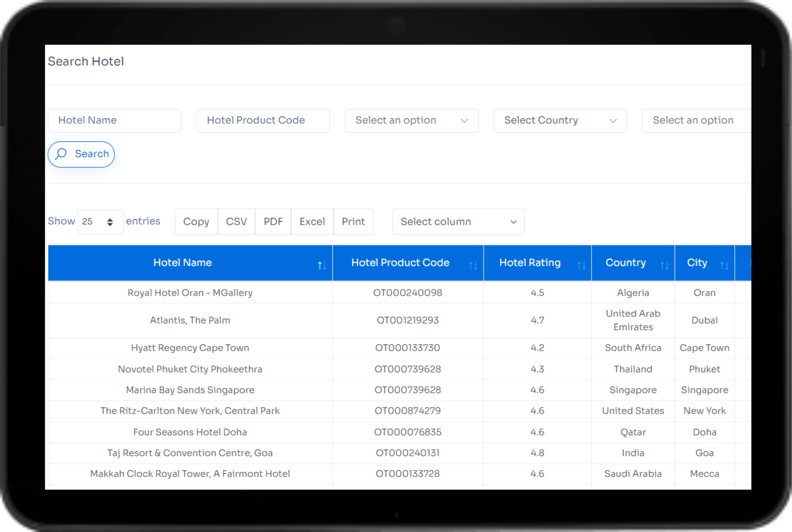Image resolution: width=792 pixels, height=532 pixels.
Task: Click the 4.8 rating cell
Action: (537, 453)
